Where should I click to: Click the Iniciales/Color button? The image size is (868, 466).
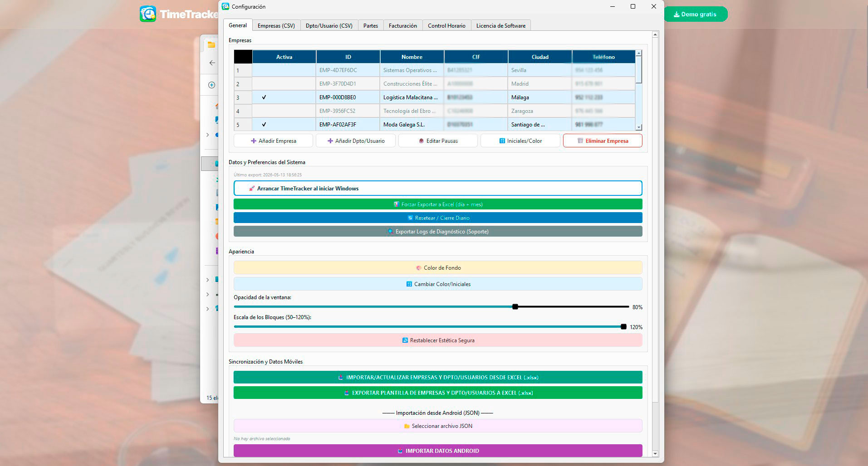coord(520,141)
